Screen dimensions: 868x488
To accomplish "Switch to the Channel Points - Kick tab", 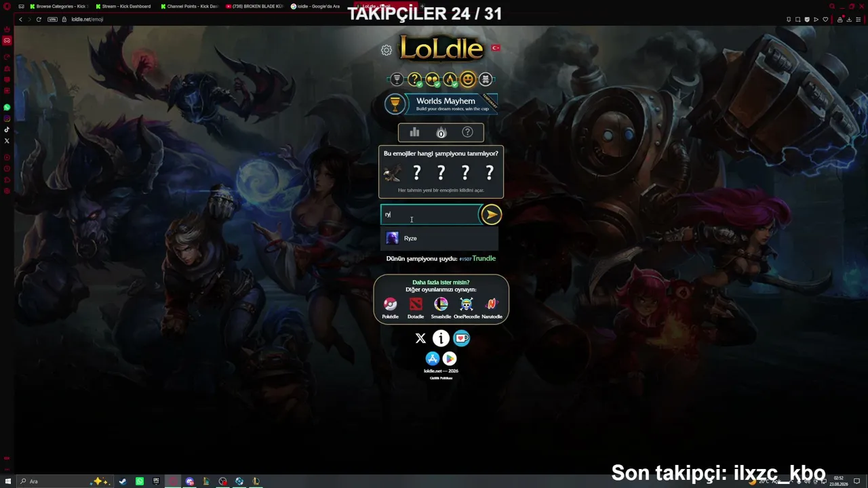I will click(191, 6).
